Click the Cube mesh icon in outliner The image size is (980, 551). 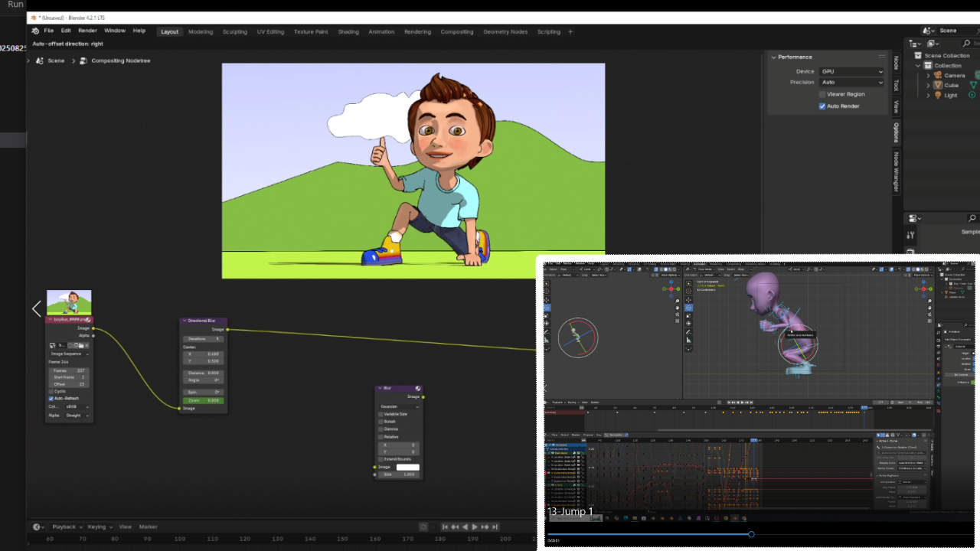[938, 85]
